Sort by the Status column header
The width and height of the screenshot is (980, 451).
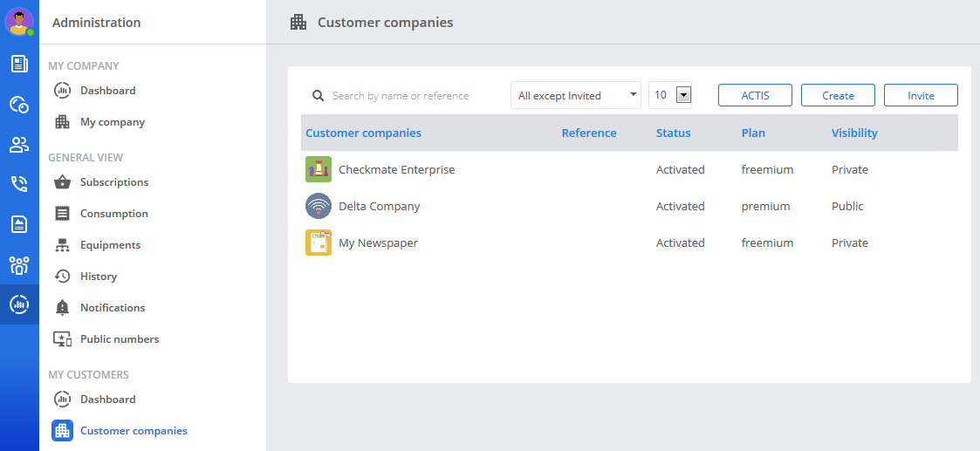(673, 133)
